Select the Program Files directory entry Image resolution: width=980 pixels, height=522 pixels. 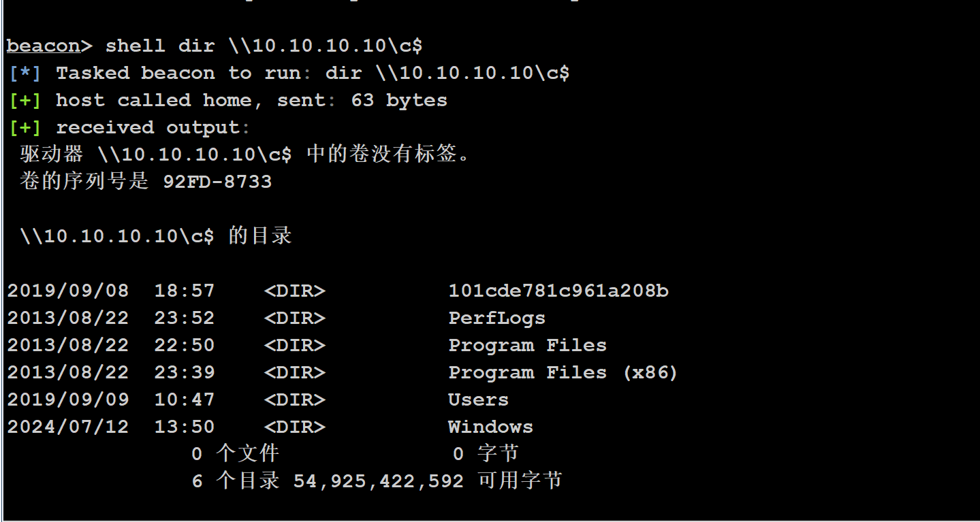coord(527,346)
